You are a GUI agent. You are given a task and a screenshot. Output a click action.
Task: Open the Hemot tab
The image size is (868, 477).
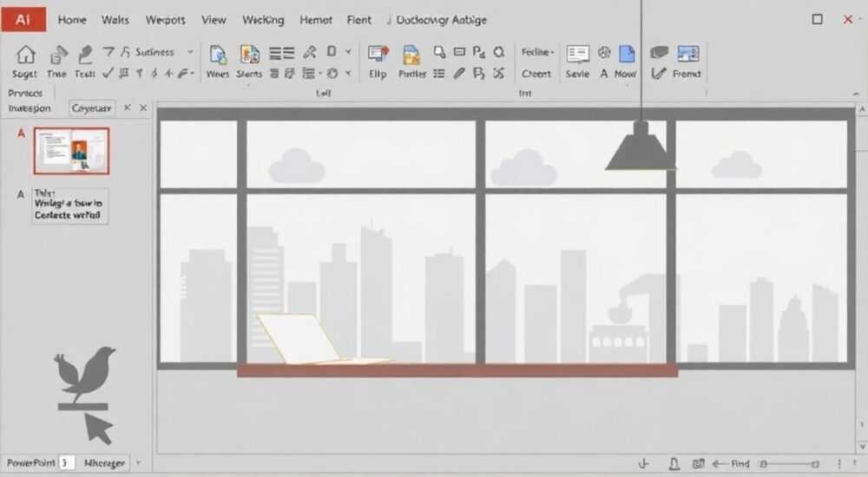tap(316, 20)
